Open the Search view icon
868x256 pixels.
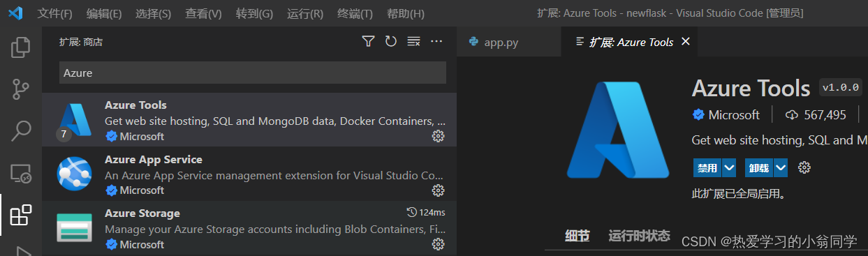click(x=20, y=130)
